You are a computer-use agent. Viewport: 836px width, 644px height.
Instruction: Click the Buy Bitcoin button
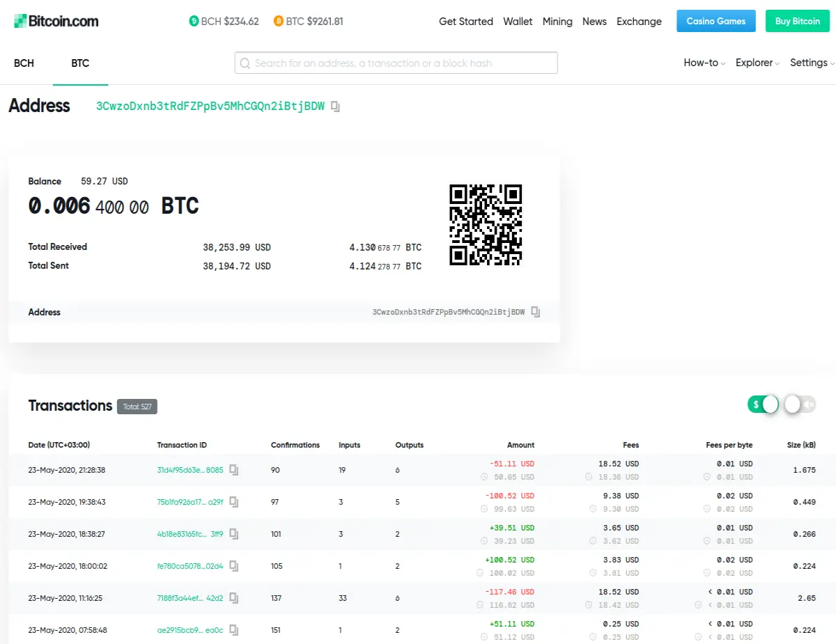[x=798, y=21]
